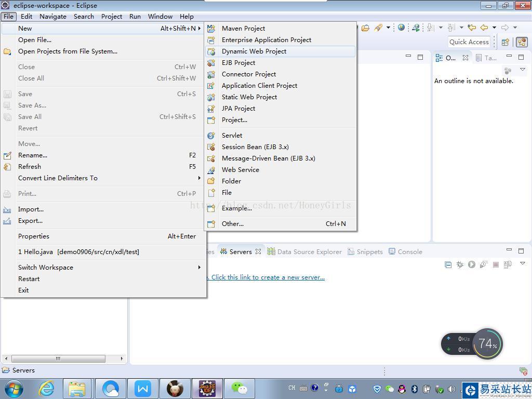Open the internal Web Browser globe icon
532x399 pixels.
click(402, 28)
